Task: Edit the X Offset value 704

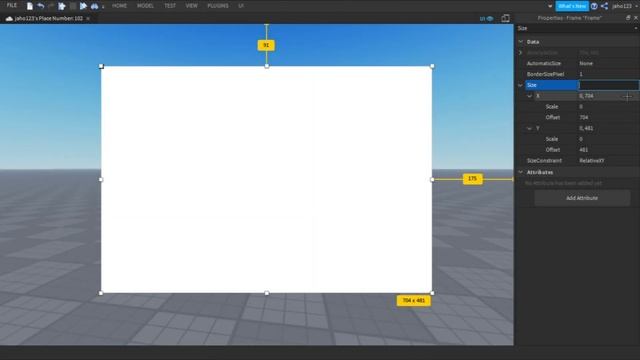Action: 608,117
